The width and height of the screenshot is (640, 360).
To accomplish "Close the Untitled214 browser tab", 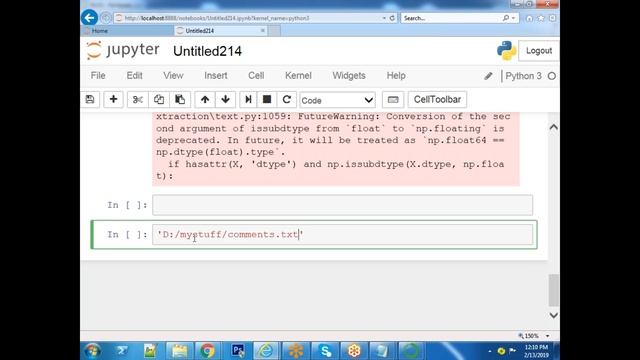I will coord(262,31).
